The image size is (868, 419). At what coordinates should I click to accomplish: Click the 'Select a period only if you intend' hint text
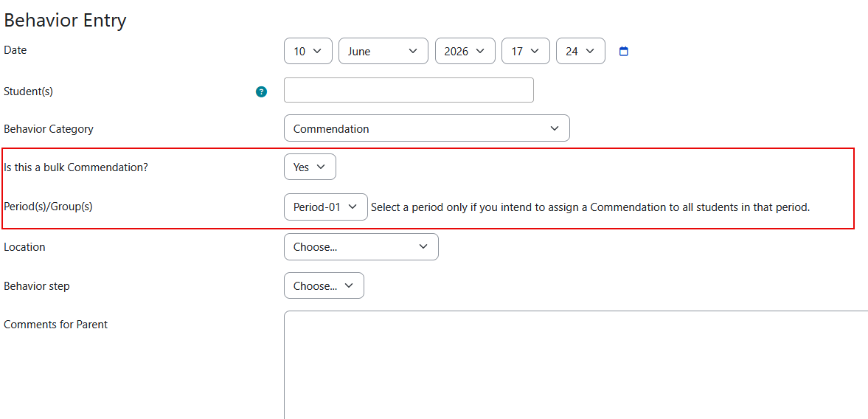[591, 207]
